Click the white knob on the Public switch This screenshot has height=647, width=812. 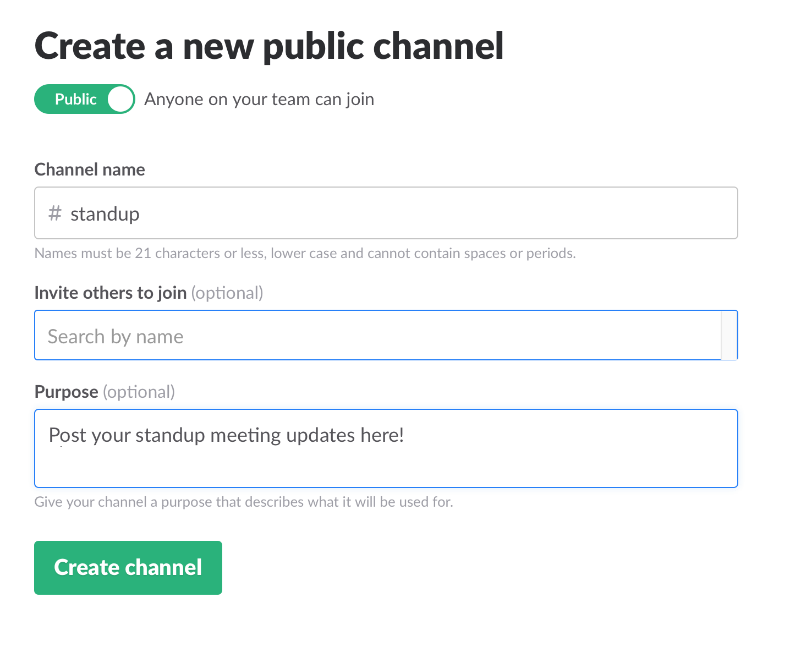[120, 100]
